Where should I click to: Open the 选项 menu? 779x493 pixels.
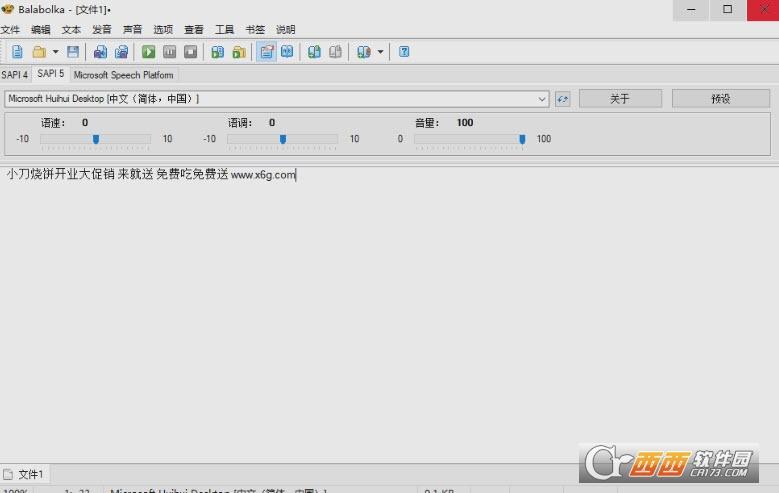click(x=163, y=30)
